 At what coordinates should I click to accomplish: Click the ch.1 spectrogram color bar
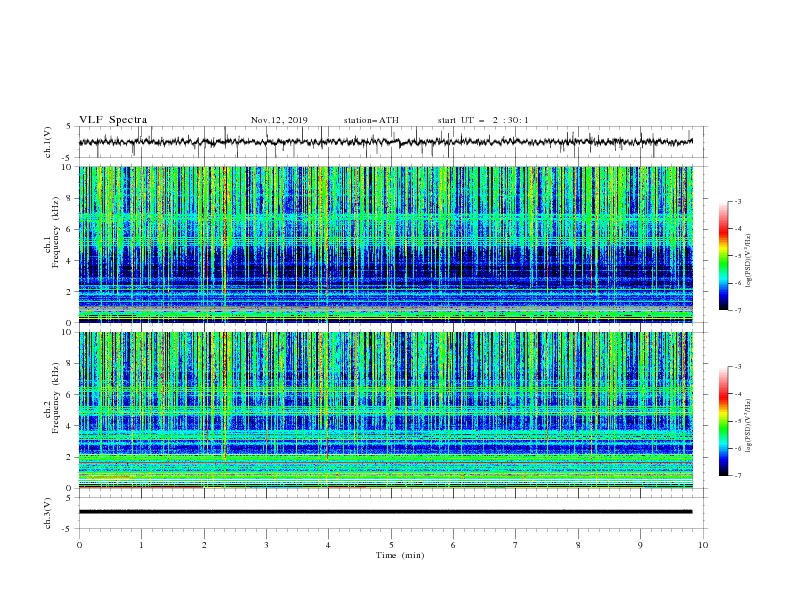[x=723, y=256]
